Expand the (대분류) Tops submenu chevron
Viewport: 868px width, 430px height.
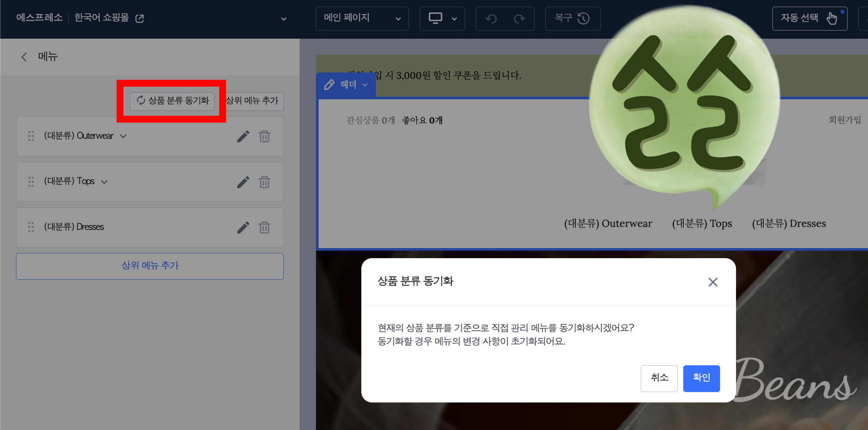click(104, 182)
